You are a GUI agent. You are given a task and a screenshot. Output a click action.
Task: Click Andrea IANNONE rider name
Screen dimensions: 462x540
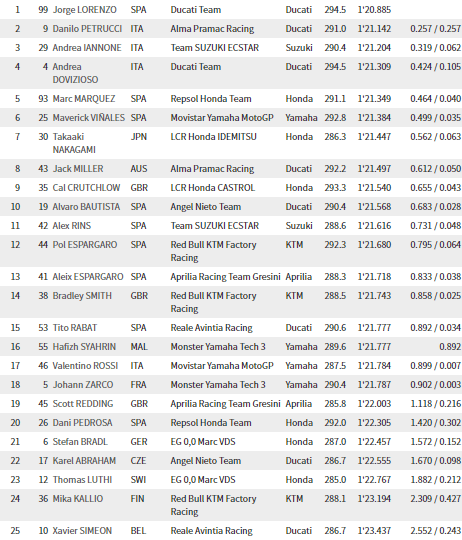point(87,48)
